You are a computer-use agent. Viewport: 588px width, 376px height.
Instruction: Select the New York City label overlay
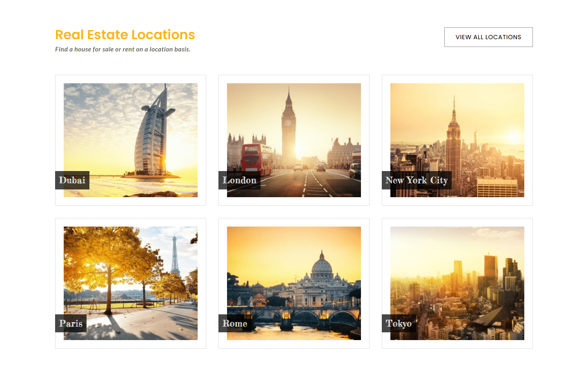pos(416,180)
